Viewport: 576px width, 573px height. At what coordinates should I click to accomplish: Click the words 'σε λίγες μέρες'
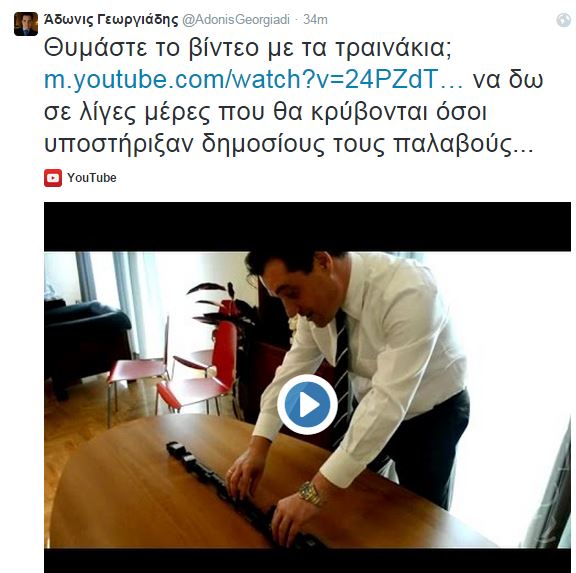coord(127,112)
